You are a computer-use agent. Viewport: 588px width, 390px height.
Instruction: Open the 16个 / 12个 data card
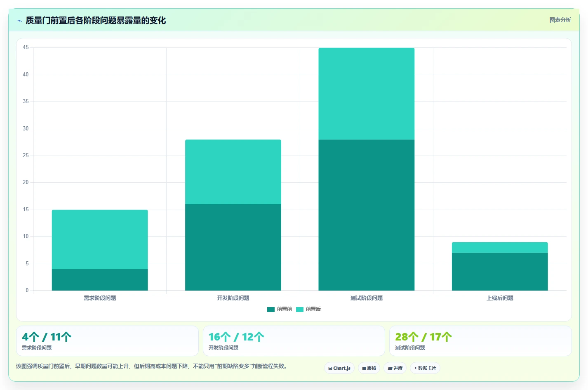pyautogui.click(x=294, y=341)
